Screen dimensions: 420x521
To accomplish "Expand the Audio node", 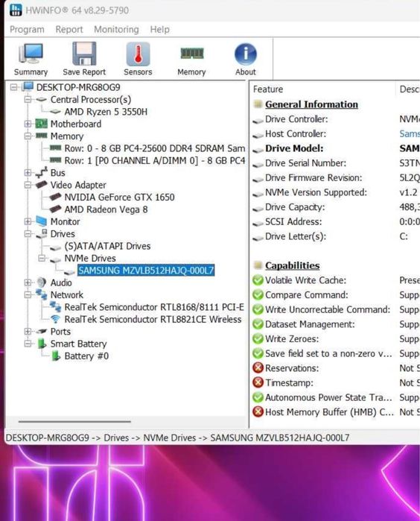I will pos(28,282).
